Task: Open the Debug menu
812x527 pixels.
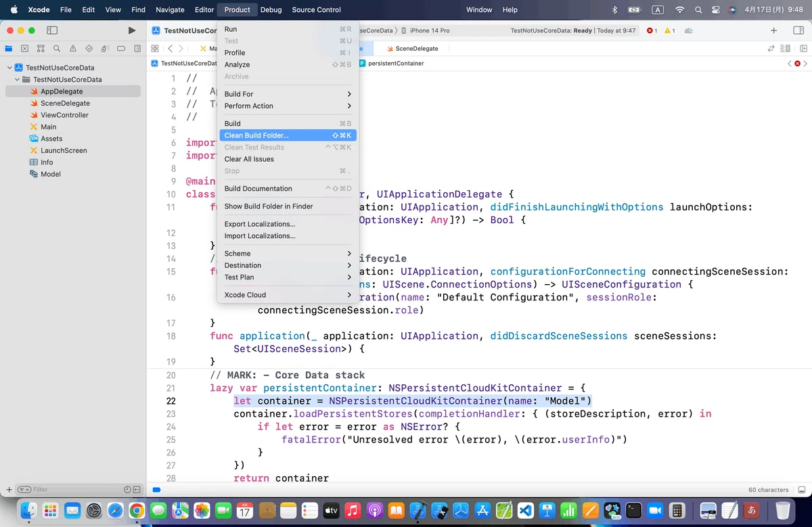Action: [x=271, y=9]
